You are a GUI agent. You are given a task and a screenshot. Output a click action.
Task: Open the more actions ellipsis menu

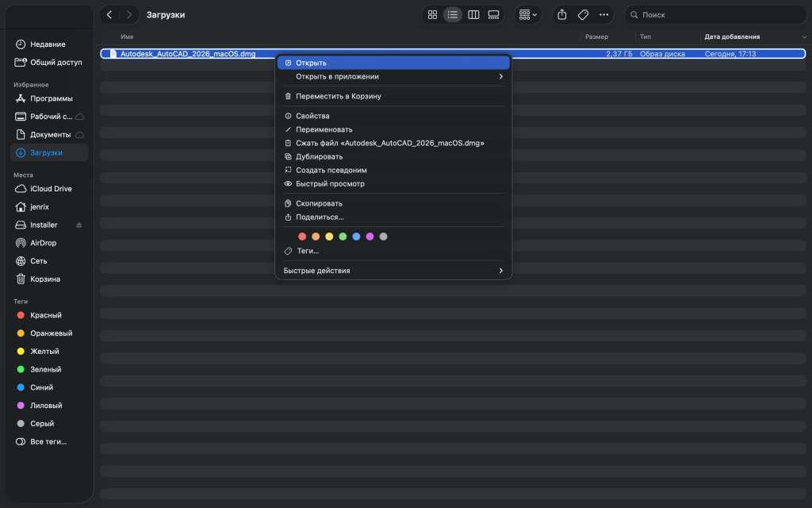click(603, 14)
